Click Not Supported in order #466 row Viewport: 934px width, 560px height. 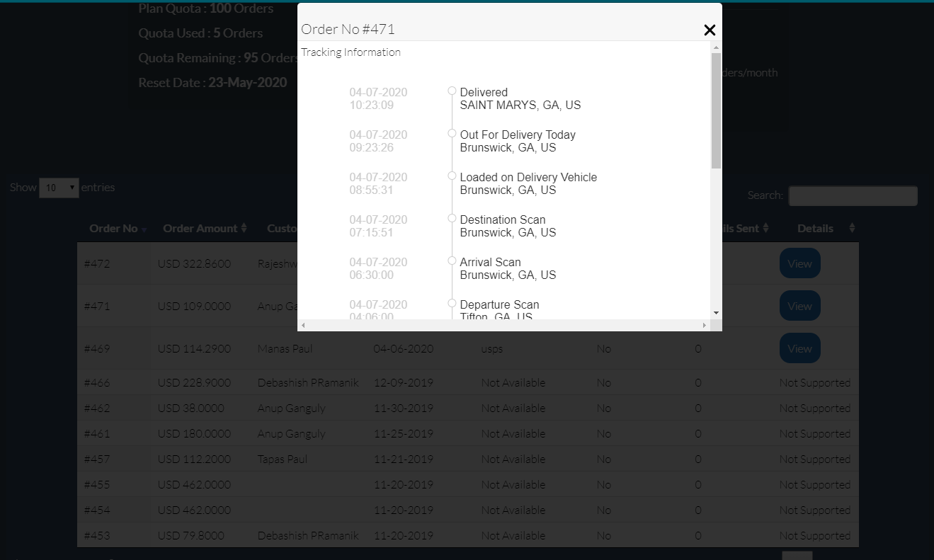815,382
